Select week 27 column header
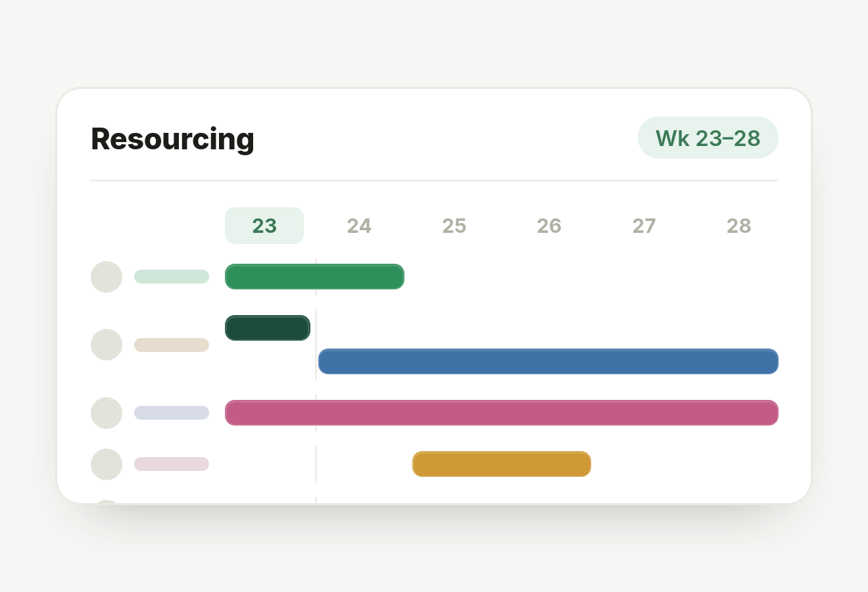868x592 pixels. [x=644, y=226]
